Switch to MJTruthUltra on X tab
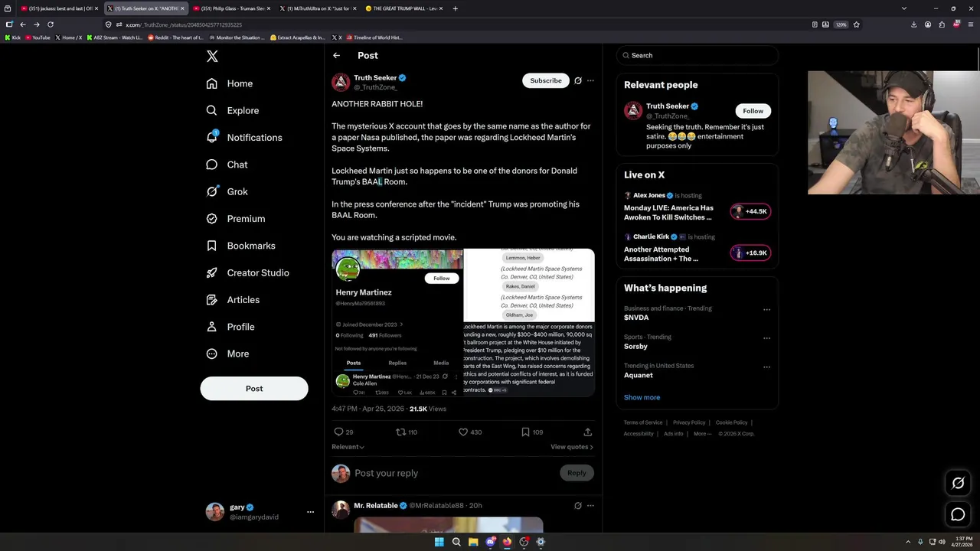 pyautogui.click(x=318, y=8)
